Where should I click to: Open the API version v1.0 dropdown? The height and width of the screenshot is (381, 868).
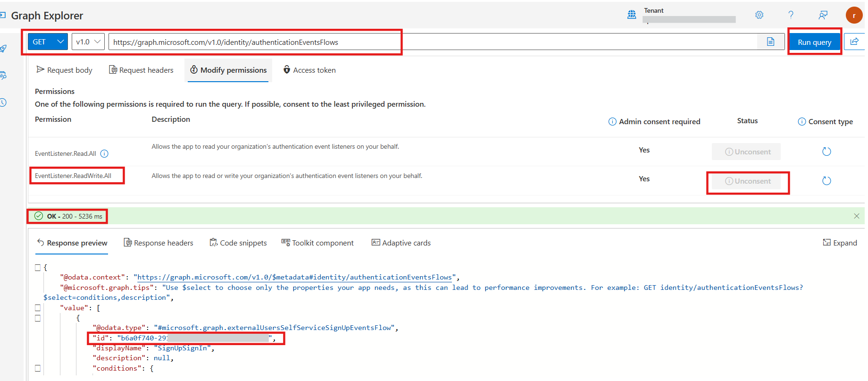point(88,42)
